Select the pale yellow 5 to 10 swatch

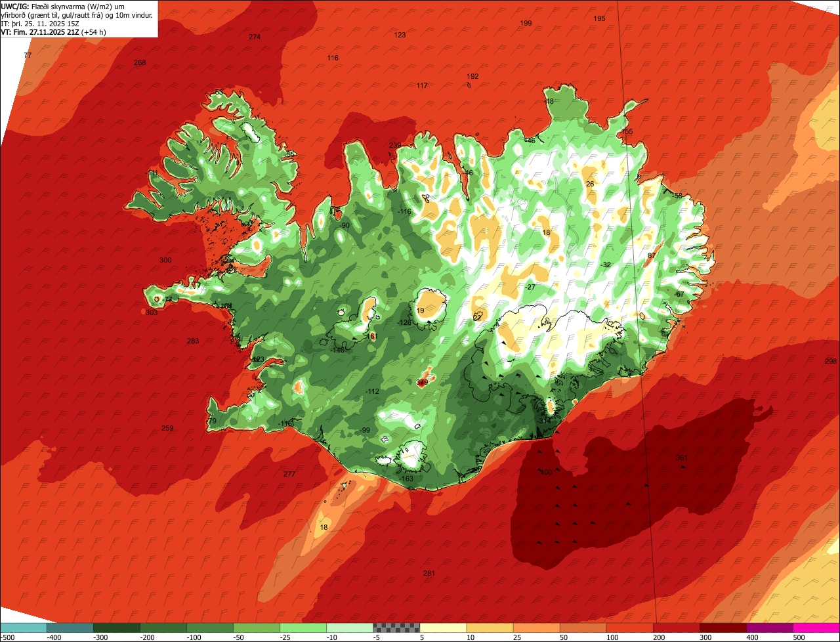[443, 628]
